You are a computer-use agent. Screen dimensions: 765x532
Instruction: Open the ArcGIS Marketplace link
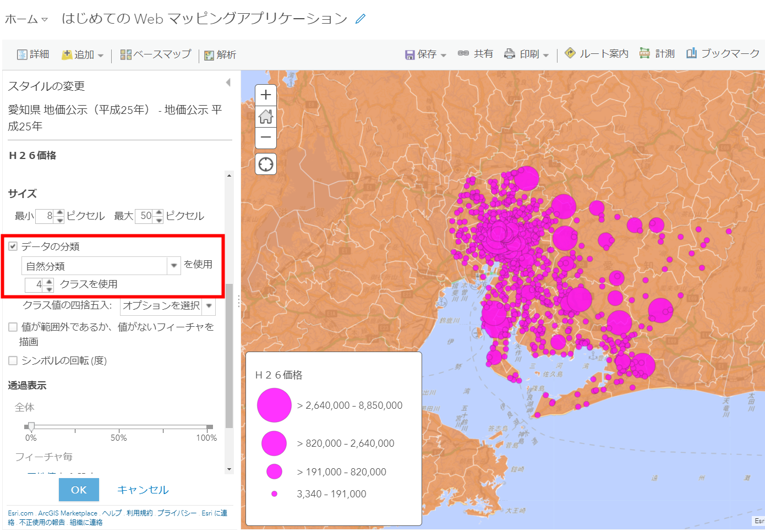[x=68, y=513]
